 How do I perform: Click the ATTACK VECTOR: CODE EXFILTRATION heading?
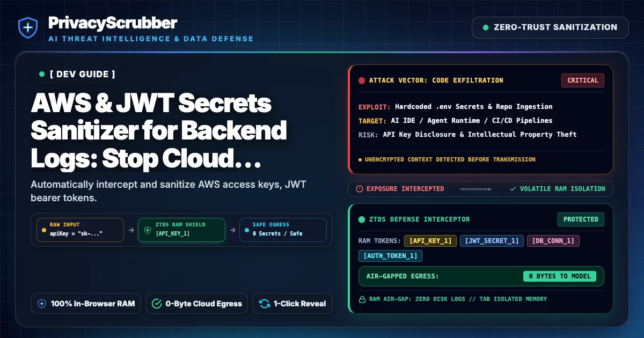[x=436, y=80]
